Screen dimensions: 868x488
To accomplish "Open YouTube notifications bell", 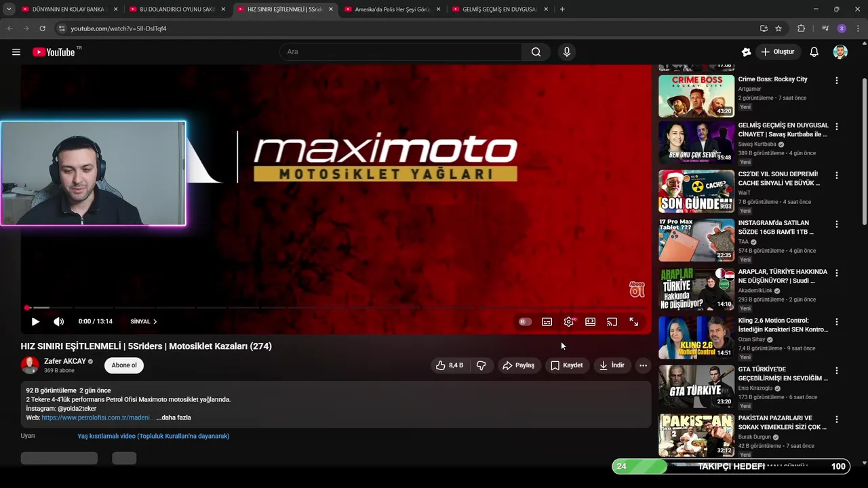I will pyautogui.click(x=814, y=52).
